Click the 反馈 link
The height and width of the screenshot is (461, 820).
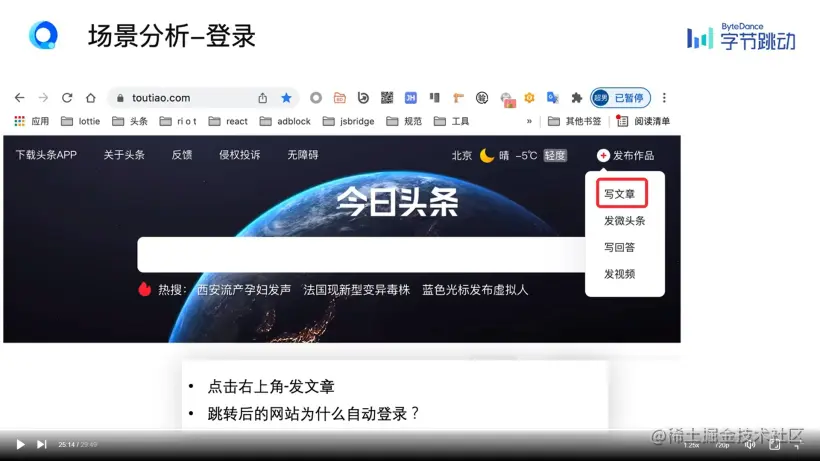coord(182,155)
